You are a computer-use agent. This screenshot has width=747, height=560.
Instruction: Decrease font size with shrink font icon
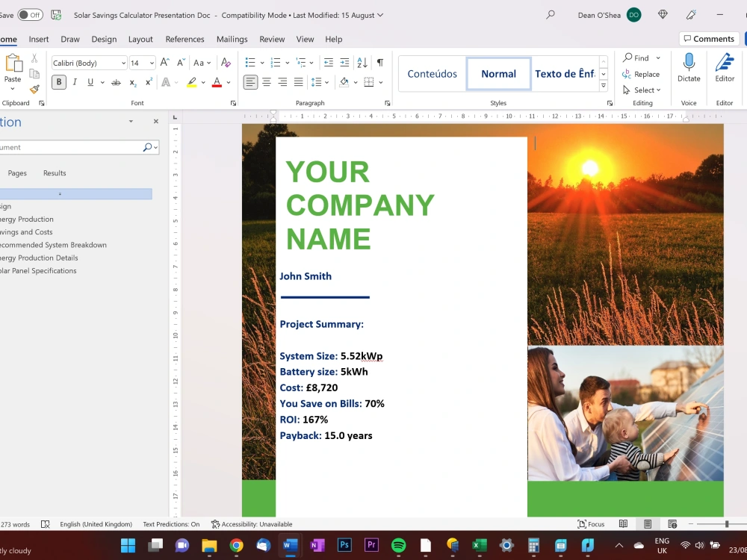(181, 63)
